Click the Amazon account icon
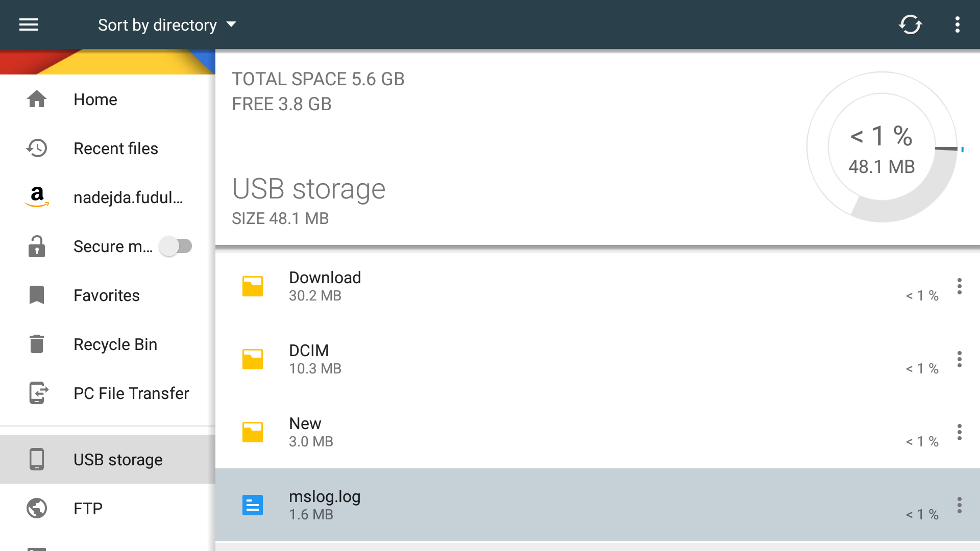 coord(37,197)
